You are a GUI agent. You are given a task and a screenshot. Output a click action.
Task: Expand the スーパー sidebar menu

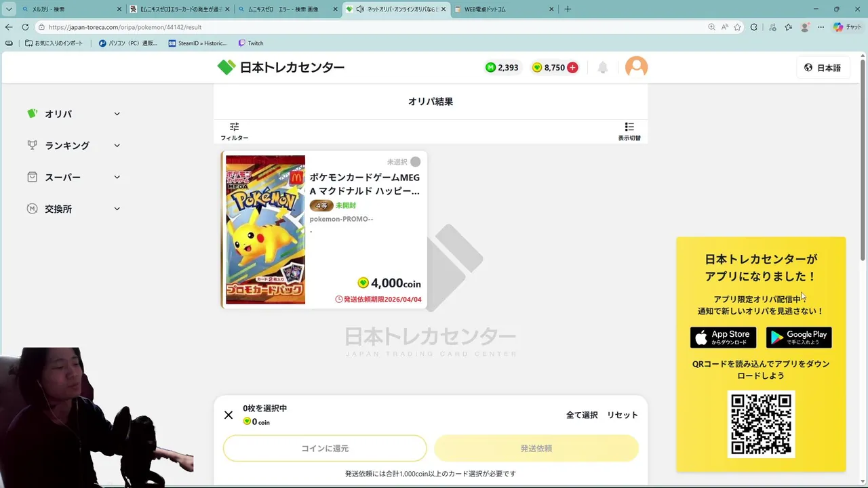(x=73, y=177)
